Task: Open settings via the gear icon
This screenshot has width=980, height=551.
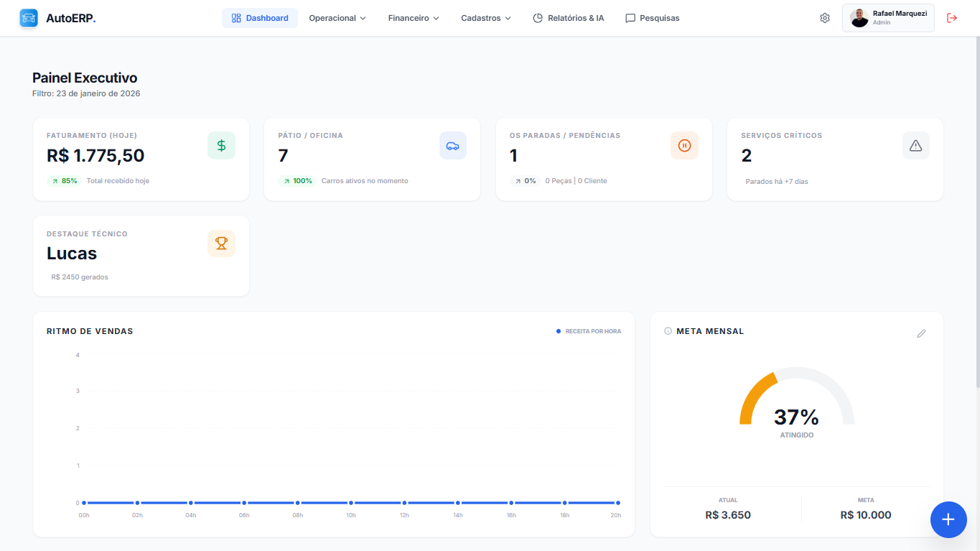Action: click(x=824, y=18)
